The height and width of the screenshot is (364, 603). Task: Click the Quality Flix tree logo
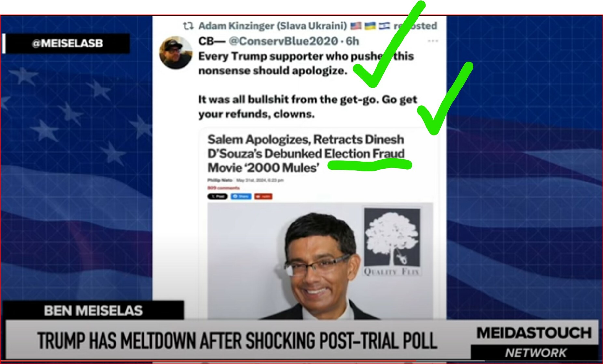tap(392, 242)
